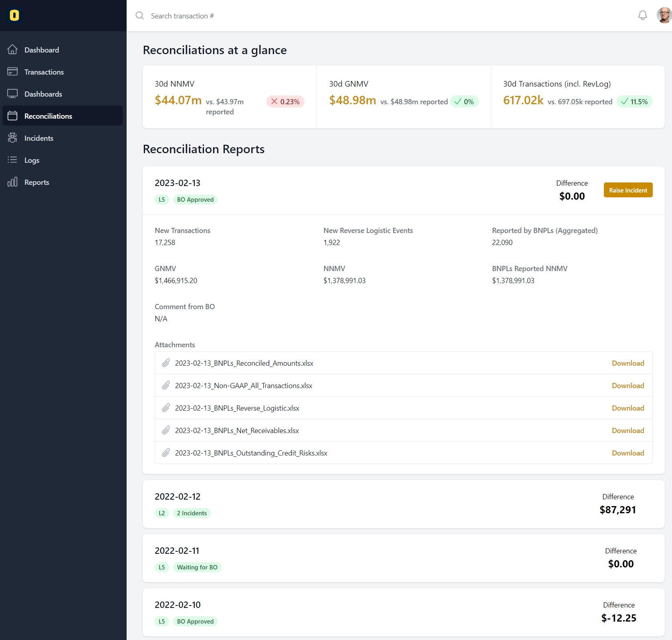The image size is (672, 640).
Task: Click the Reconciliations calendar icon
Action: [12, 115]
